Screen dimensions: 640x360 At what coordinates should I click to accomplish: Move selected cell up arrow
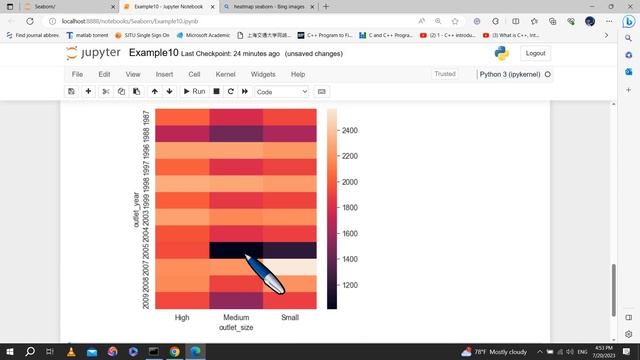tap(154, 91)
